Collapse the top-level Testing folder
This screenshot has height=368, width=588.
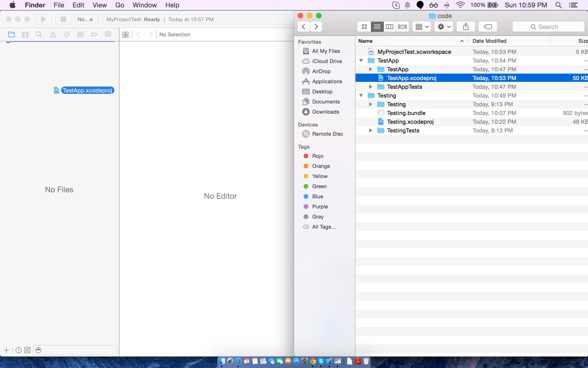(x=361, y=95)
